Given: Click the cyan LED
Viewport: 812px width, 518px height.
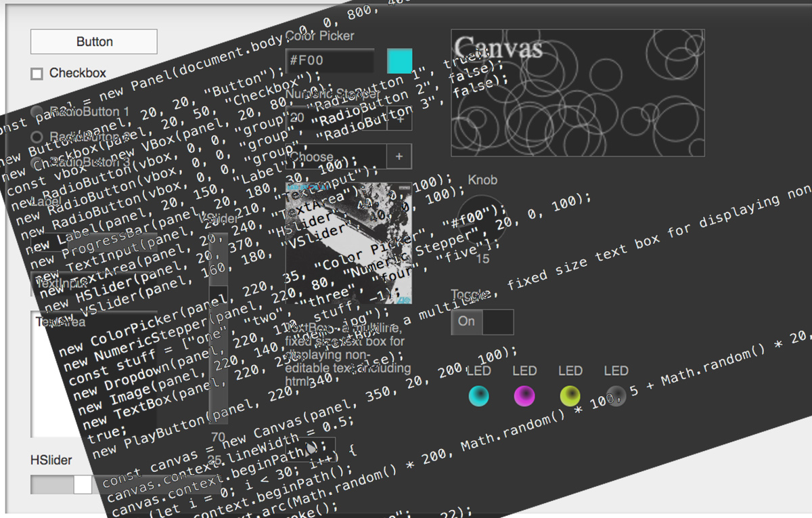Looking at the screenshot, I should 478,395.
